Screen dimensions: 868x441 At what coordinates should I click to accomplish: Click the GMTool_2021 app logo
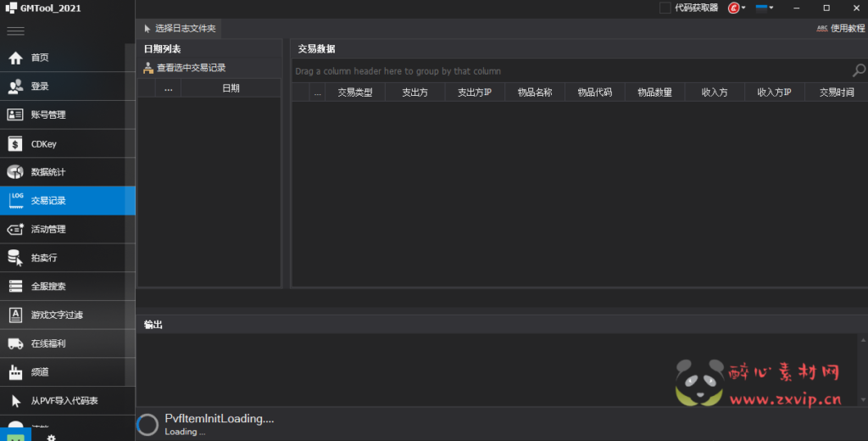pos(11,8)
